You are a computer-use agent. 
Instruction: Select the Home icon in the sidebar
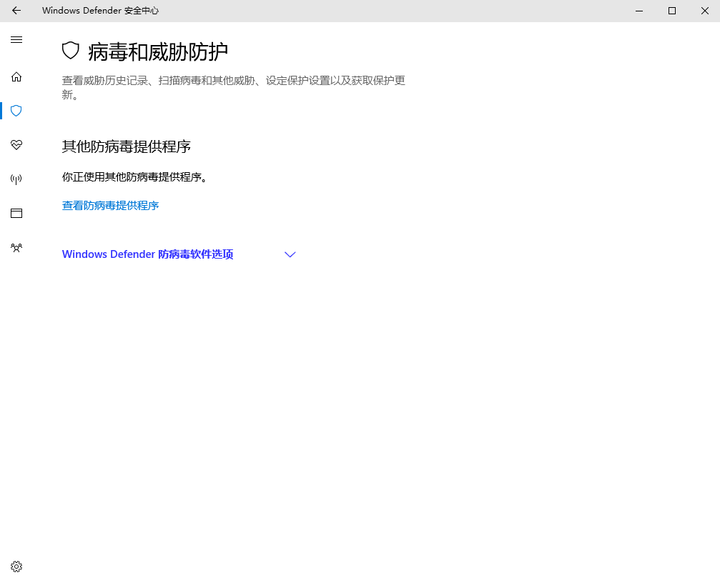[x=16, y=76]
